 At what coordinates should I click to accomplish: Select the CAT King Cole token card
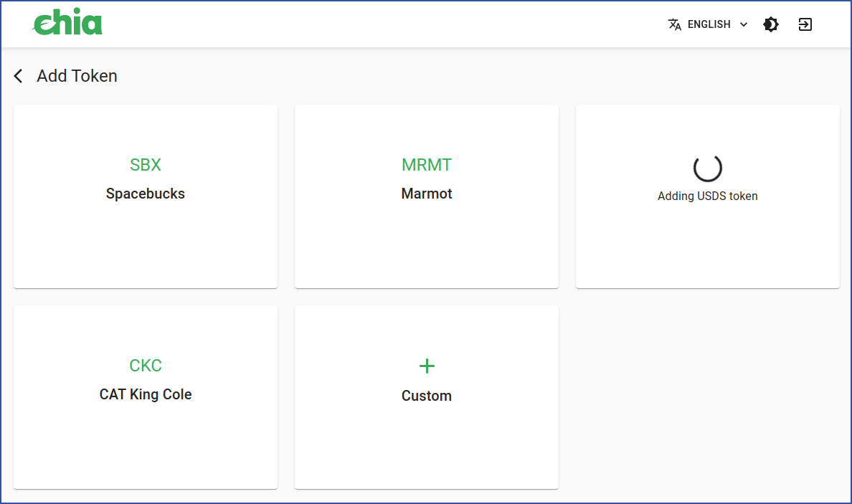coord(146,397)
